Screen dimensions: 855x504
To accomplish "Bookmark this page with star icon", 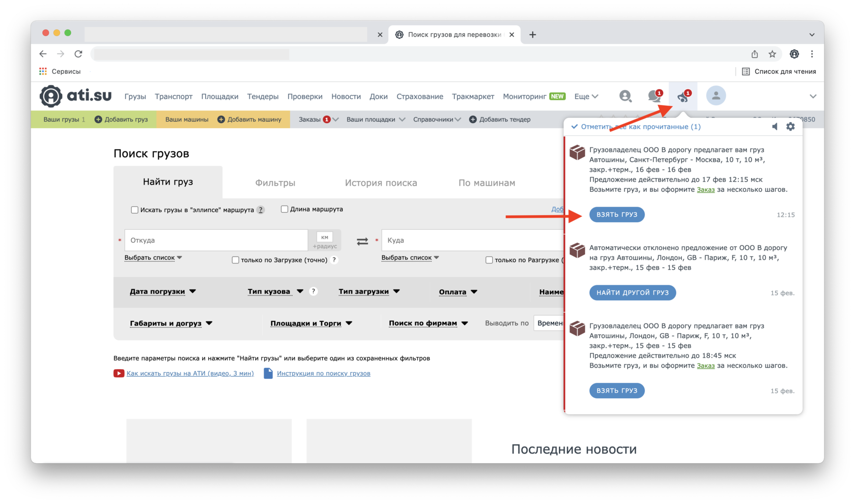I will coord(772,54).
